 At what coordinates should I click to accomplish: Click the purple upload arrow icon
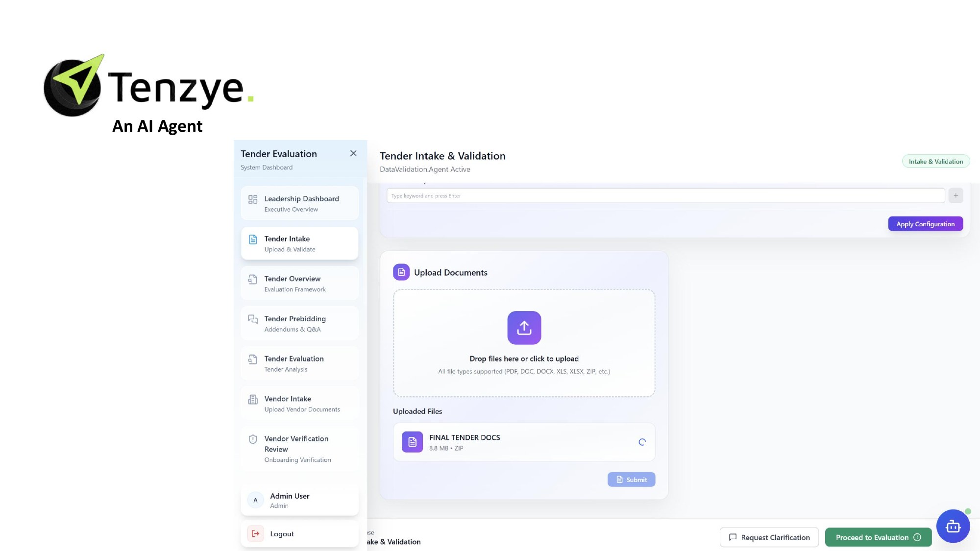coord(524,328)
